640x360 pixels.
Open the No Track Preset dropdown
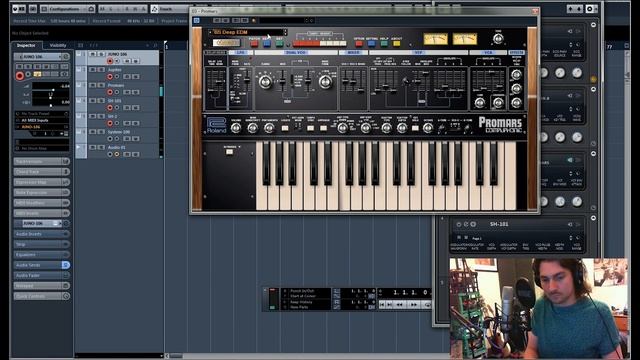tap(41, 113)
